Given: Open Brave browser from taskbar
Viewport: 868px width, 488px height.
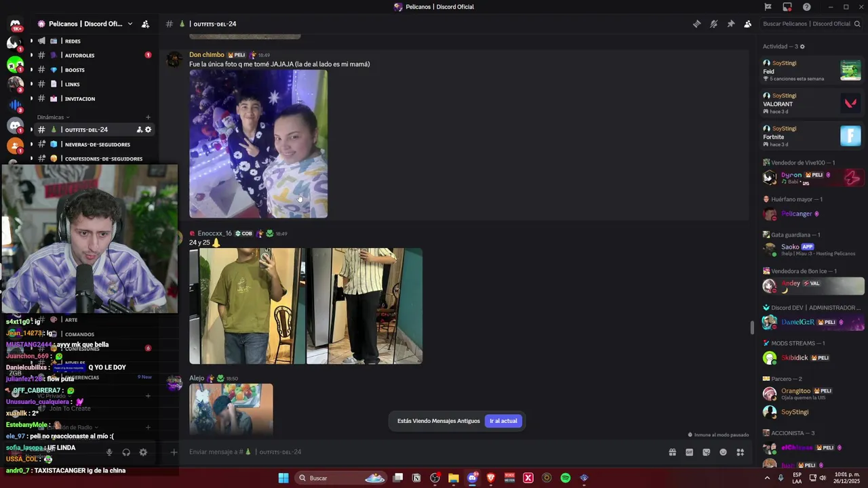Looking at the screenshot, I should (491, 478).
